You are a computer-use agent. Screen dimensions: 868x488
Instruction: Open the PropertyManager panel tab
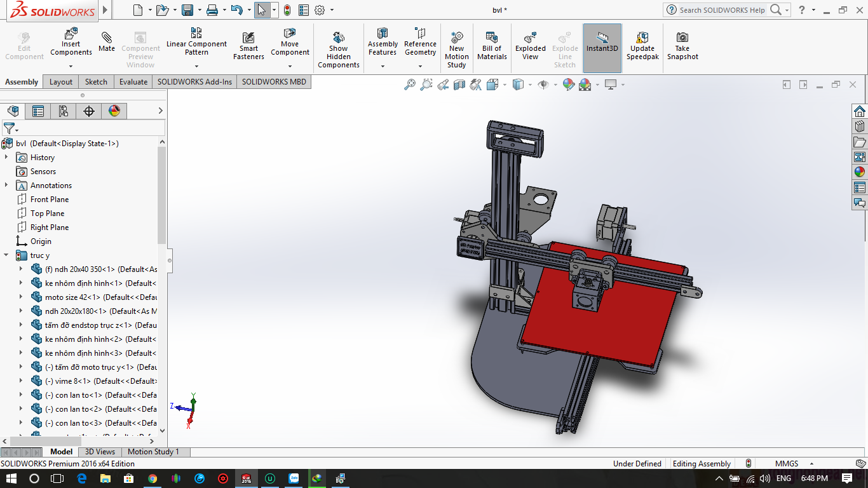pyautogui.click(x=38, y=111)
